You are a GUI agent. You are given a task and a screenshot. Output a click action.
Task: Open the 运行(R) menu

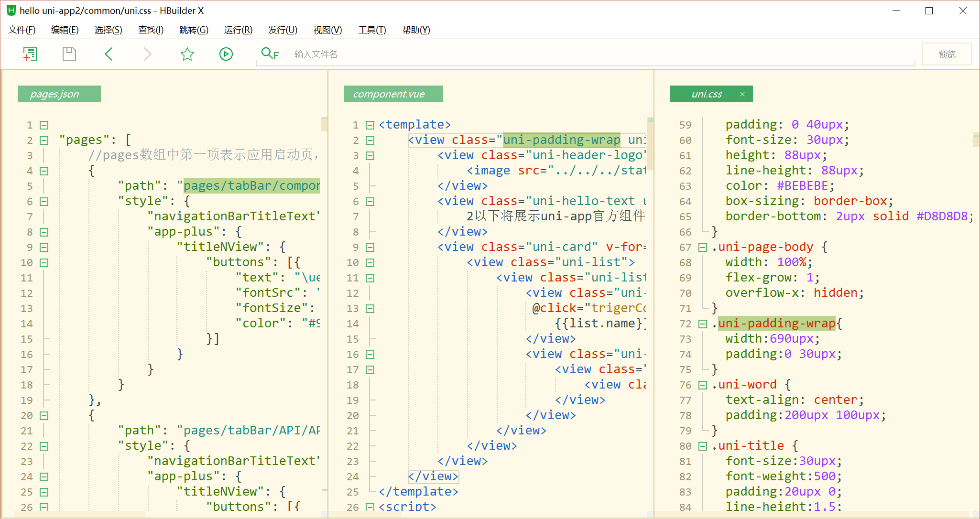click(x=238, y=30)
